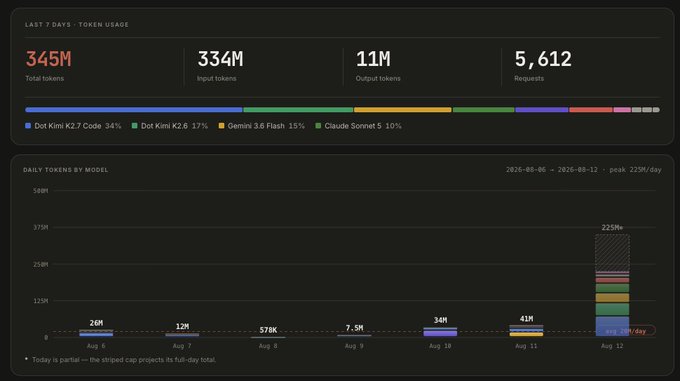680x381 pixels.
Task: Click the 26M value label
Action: tap(96, 323)
